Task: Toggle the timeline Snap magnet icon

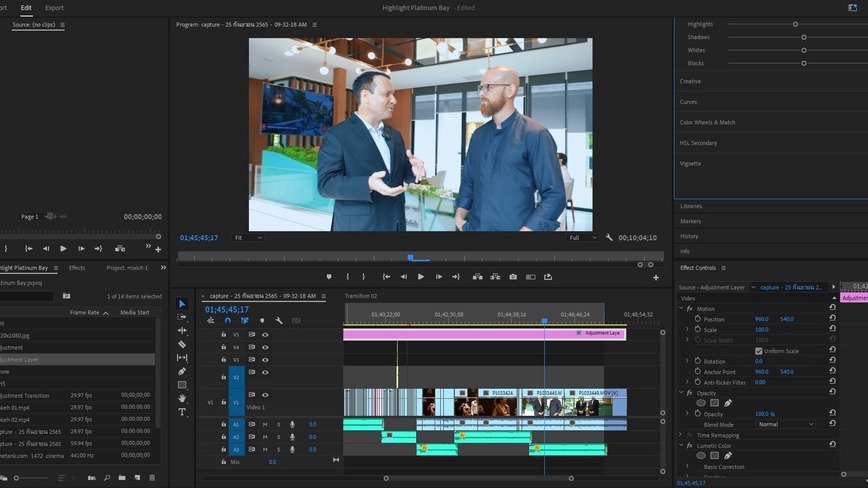Action: click(228, 321)
